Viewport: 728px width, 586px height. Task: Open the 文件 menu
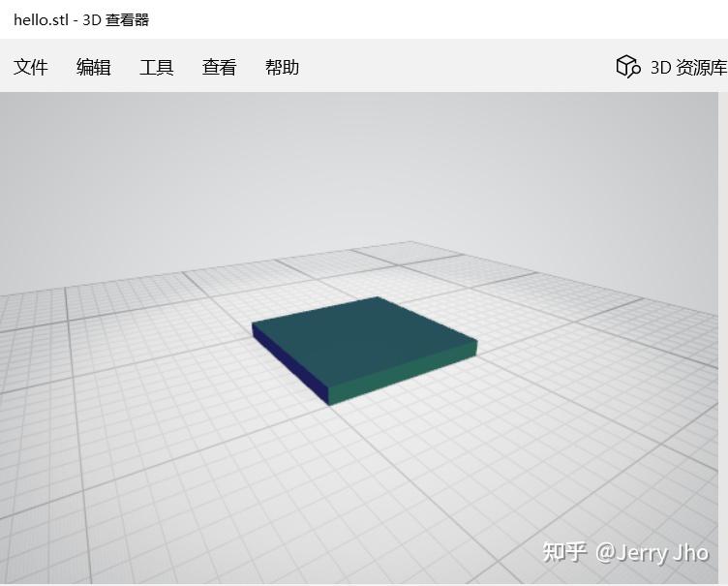coord(31,68)
